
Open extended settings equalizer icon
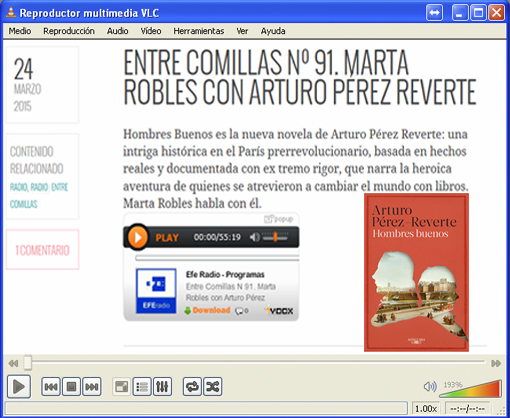coord(162,387)
